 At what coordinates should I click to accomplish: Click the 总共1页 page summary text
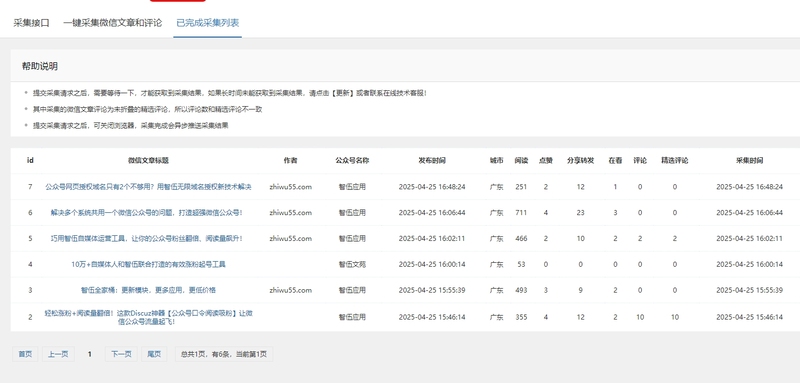(x=223, y=354)
